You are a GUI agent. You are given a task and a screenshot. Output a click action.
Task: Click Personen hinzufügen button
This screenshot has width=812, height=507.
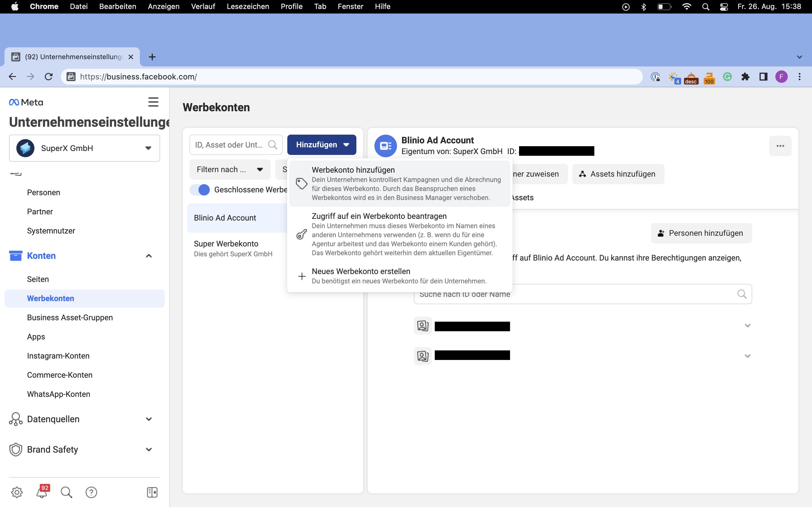(701, 233)
